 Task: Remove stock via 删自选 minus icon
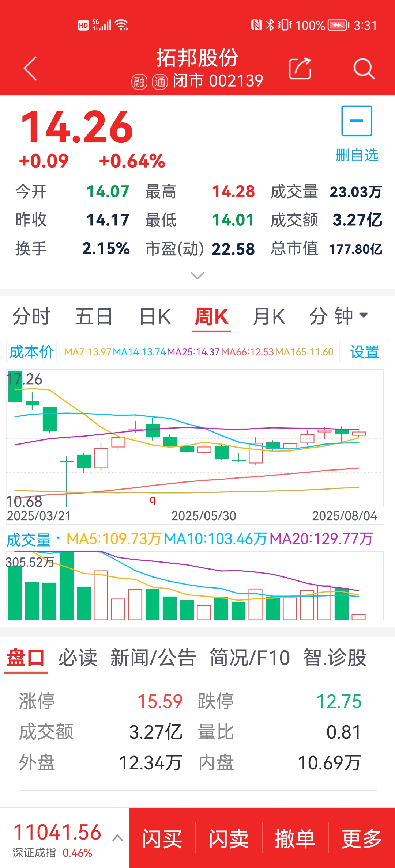click(357, 121)
